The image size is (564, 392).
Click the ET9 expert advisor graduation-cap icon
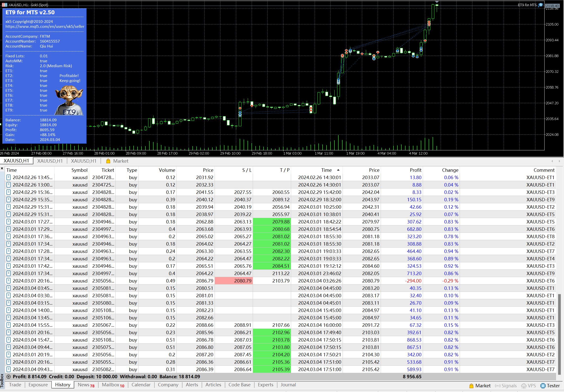click(x=541, y=5)
